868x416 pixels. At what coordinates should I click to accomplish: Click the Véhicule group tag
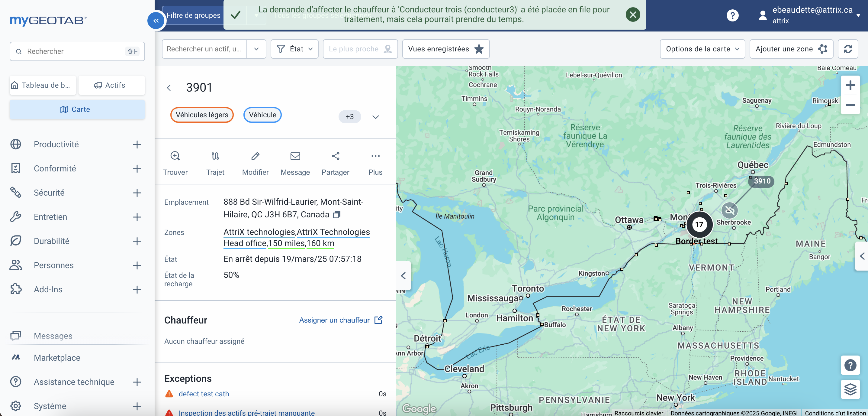(x=262, y=115)
